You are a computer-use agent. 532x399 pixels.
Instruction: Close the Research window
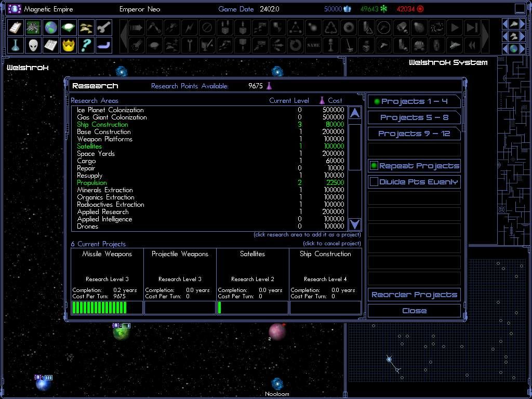[414, 311]
